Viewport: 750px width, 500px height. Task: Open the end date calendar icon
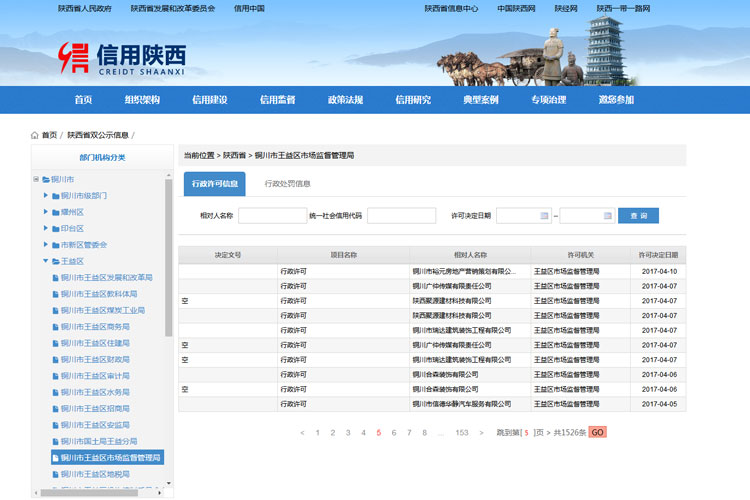click(607, 216)
